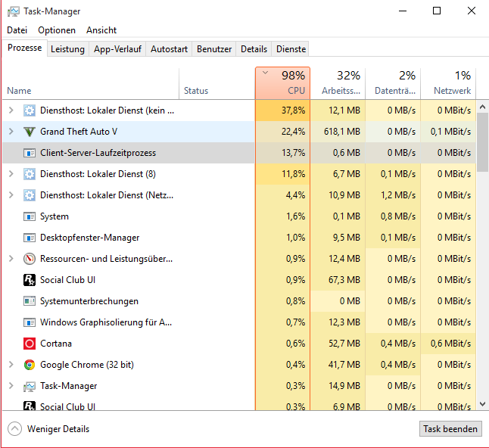Expand the Grand Theft Auto V process group
Image resolution: width=489 pixels, height=448 pixels.
point(11,131)
